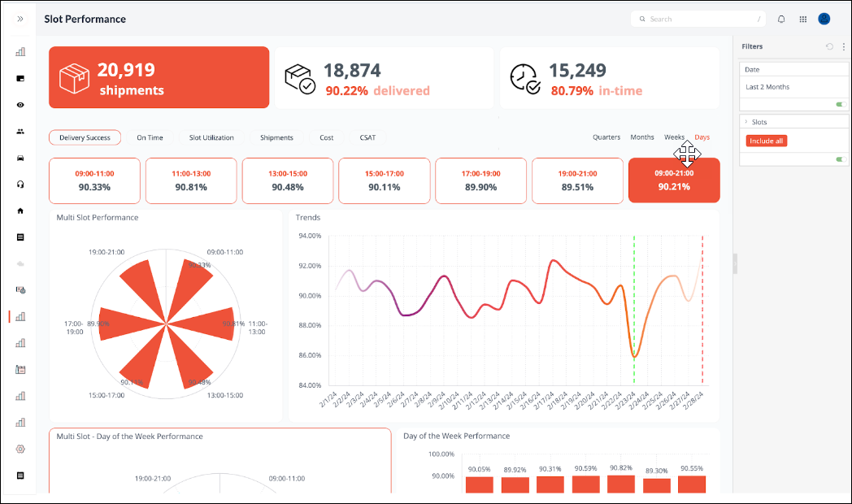Set trend granularity to Months
The image size is (852, 504).
coord(641,137)
